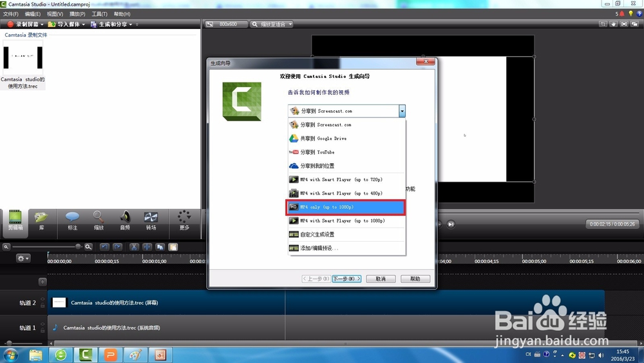Open the File menu
This screenshot has width=644, height=363.
pos(11,14)
